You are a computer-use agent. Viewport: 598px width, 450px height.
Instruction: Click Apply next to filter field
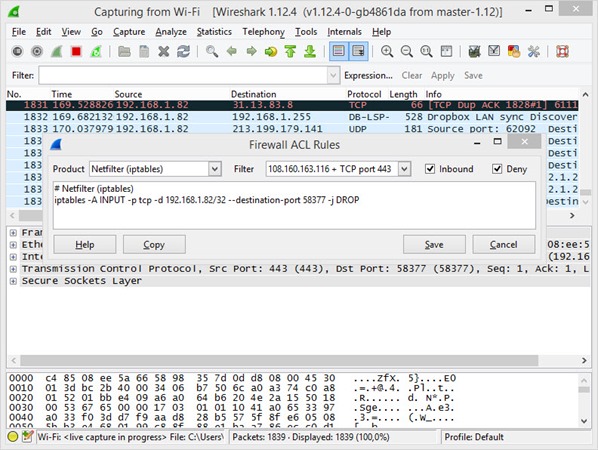tap(442, 76)
